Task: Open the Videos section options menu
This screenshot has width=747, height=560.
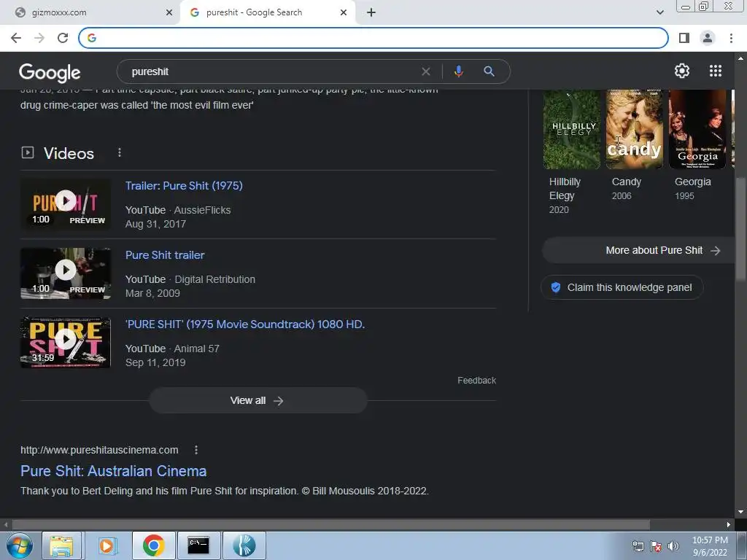Action: [119, 152]
